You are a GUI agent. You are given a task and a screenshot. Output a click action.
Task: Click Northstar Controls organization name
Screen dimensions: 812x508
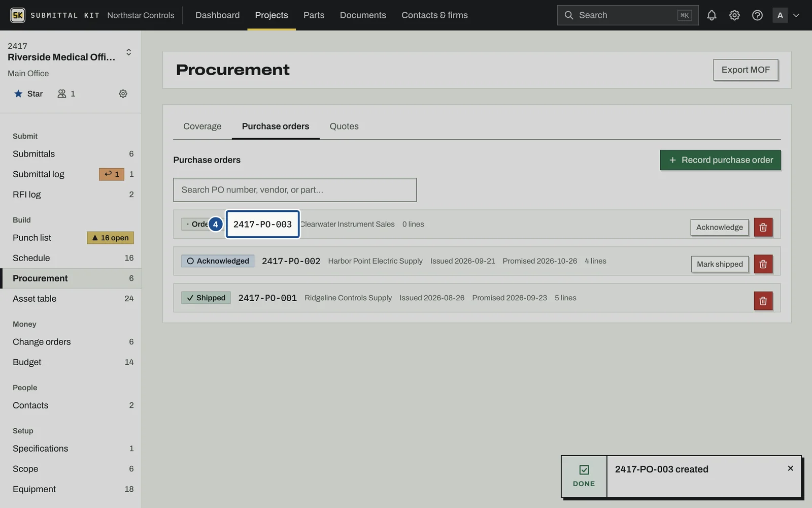[141, 15]
